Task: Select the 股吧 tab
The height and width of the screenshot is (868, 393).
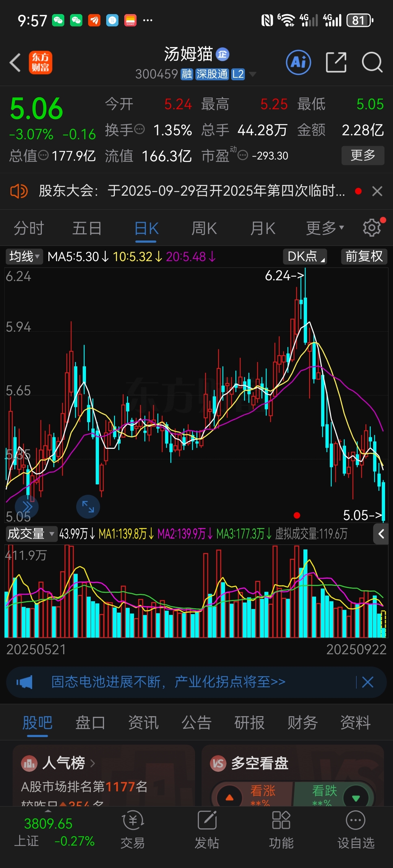Action: [37, 723]
